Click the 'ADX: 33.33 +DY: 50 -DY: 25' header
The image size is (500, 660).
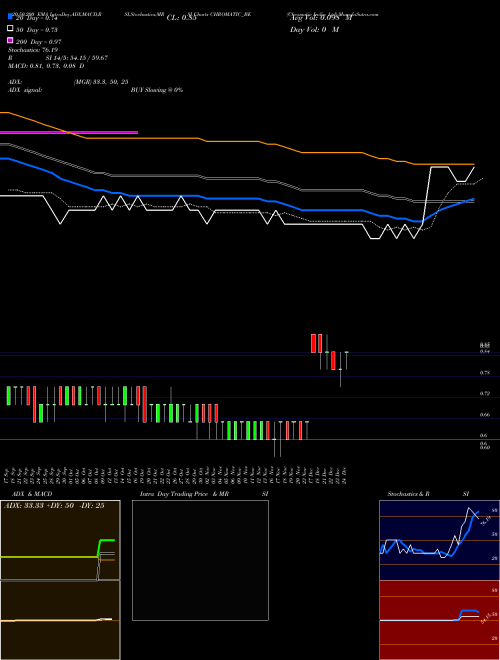(x=54, y=505)
